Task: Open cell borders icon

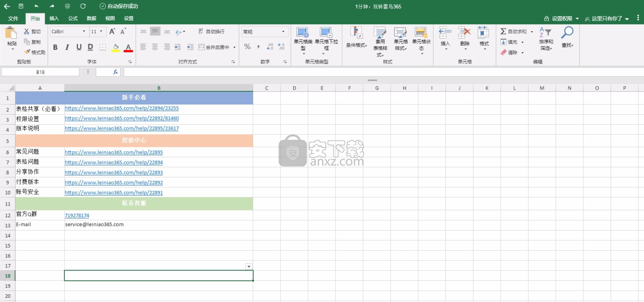Action: coord(103,47)
